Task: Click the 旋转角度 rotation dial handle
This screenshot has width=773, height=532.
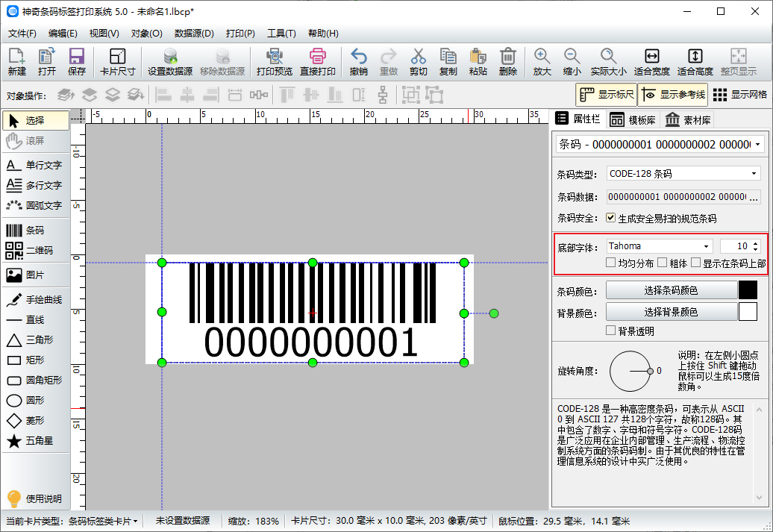Action: 650,372
